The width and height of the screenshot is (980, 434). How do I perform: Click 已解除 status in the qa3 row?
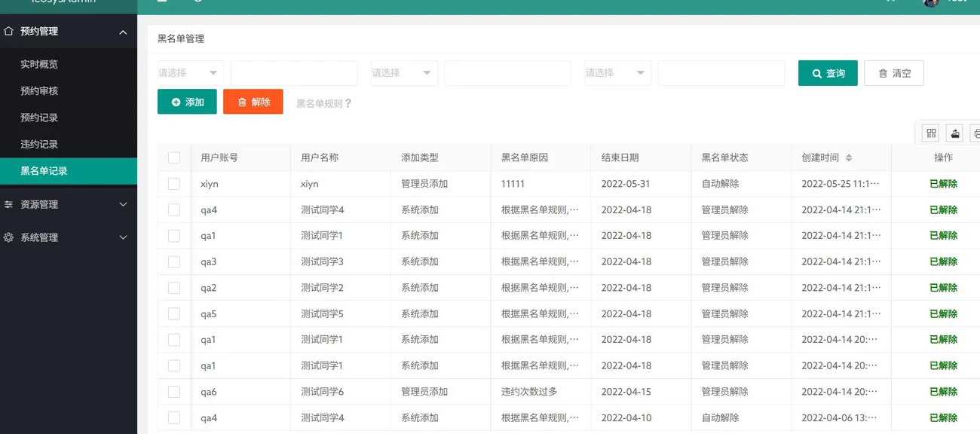coord(943,262)
